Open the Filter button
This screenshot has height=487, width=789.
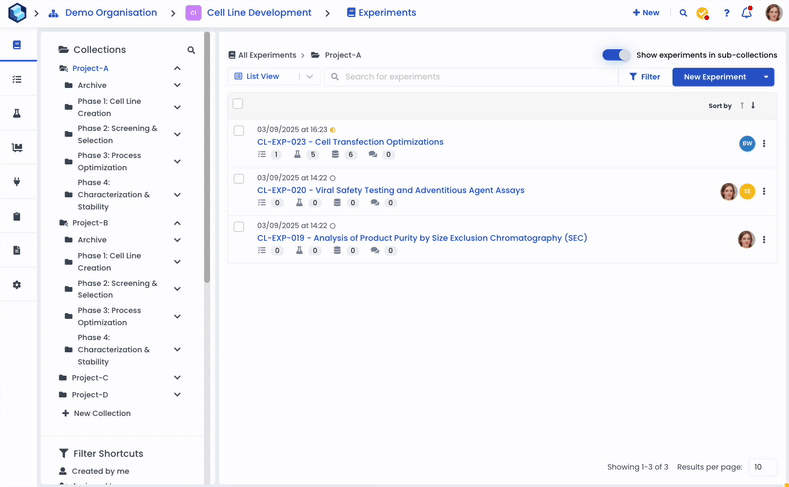click(645, 77)
